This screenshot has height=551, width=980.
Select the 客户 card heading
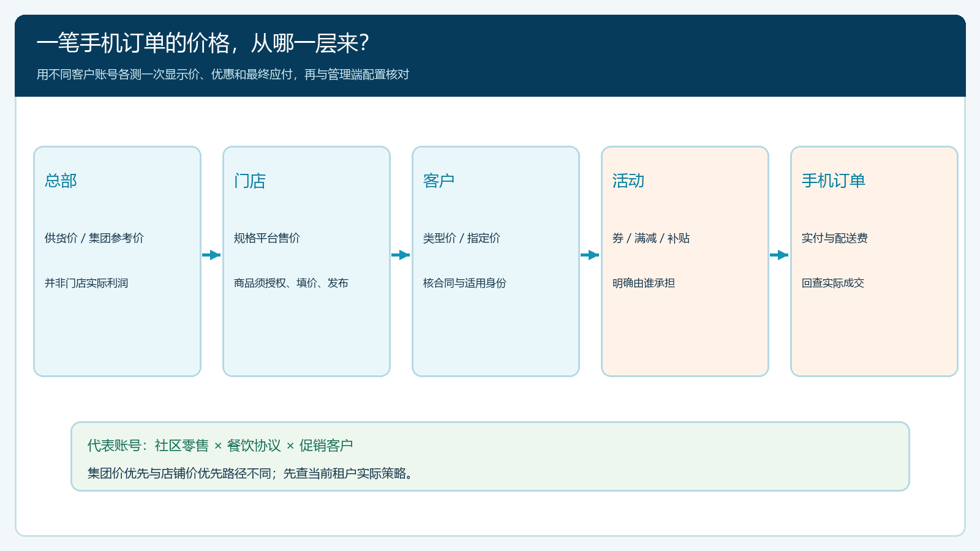[x=439, y=181]
